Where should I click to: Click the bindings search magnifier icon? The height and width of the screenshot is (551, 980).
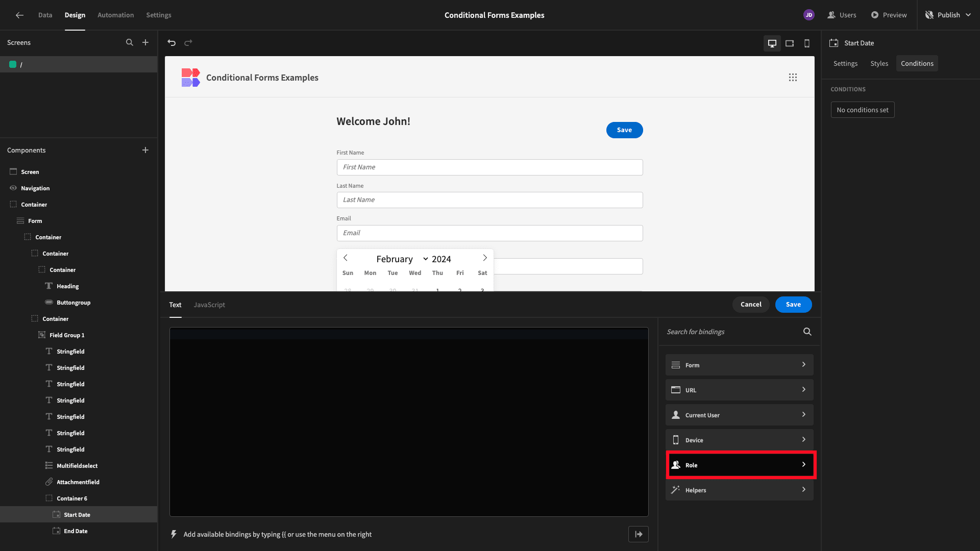pos(807,332)
